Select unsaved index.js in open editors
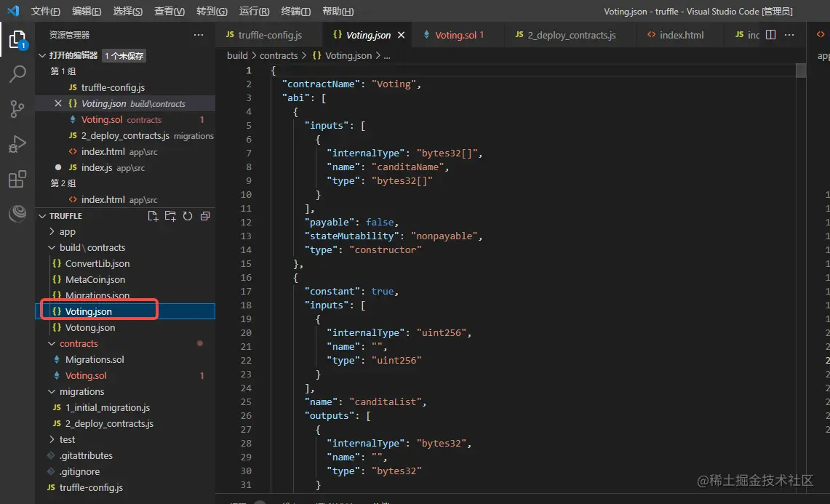The height and width of the screenshot is (504, 830). 125,167
